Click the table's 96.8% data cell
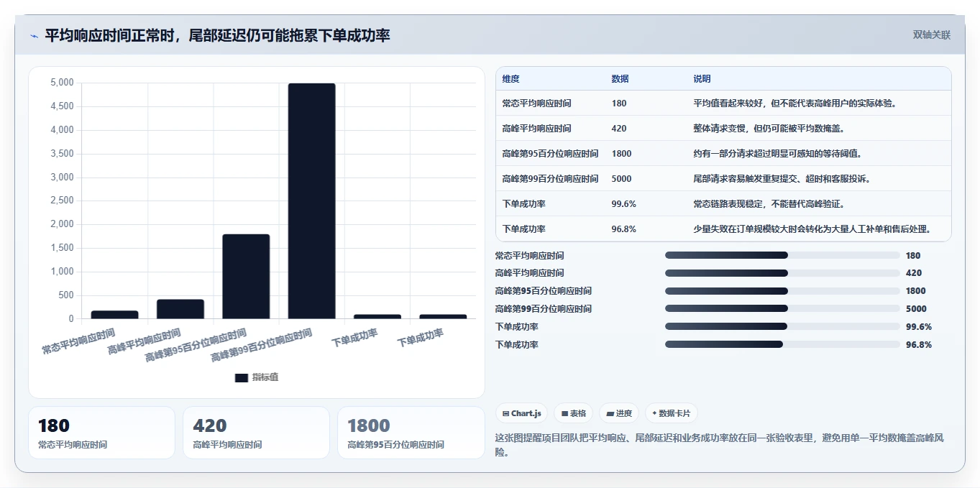This screenshot has width=980, height=488. pos(623,229)
